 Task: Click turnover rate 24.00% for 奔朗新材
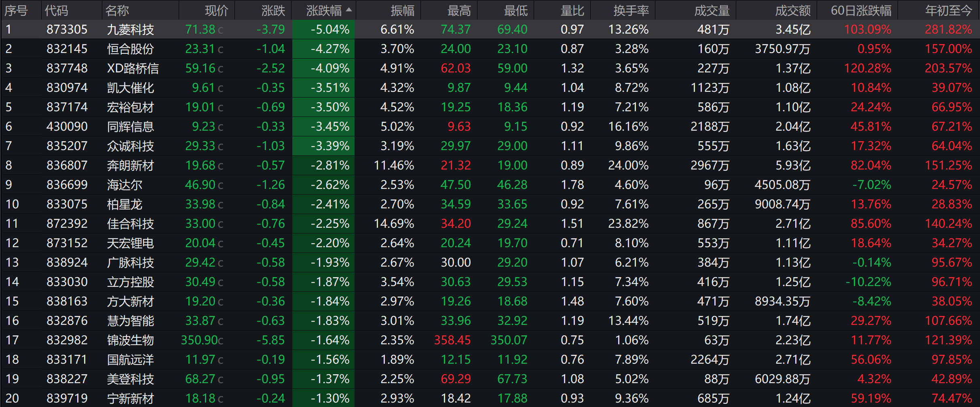[x=629, y=165]
